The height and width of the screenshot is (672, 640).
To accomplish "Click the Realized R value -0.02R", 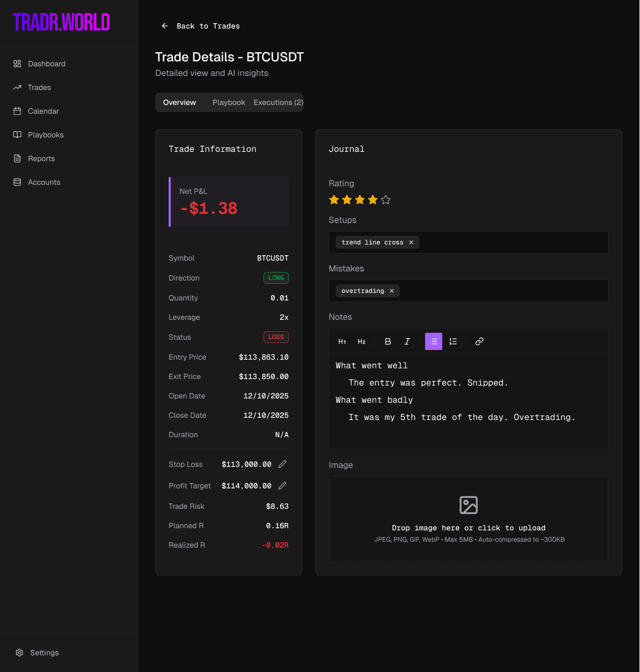I will [x=275, y=545].
